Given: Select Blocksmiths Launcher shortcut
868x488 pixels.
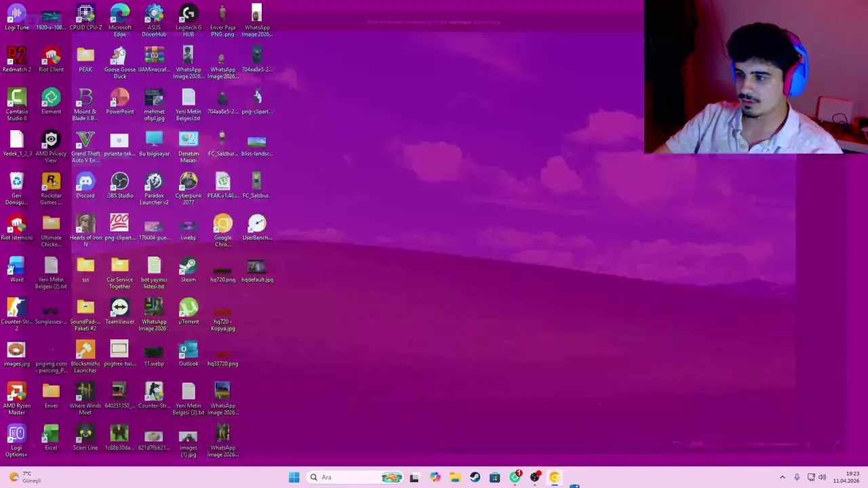Looking at the screenshot, I should [85, 357].
